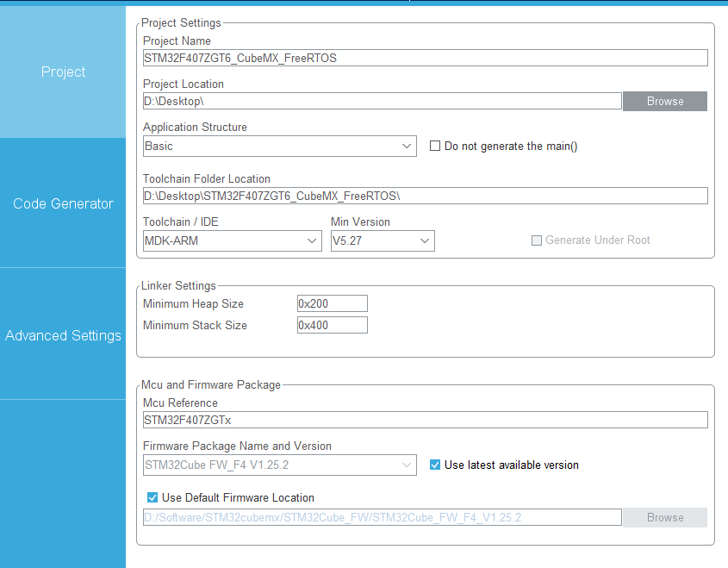
Task: Open the Application Structure dropdown
Action: pos(279,147)
